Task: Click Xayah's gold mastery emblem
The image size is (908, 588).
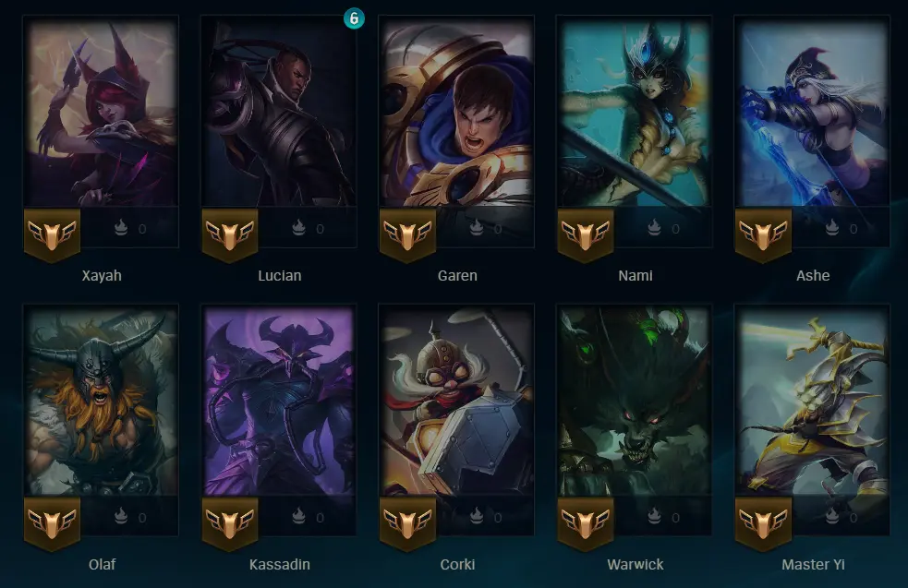Action: click(52, 235)
